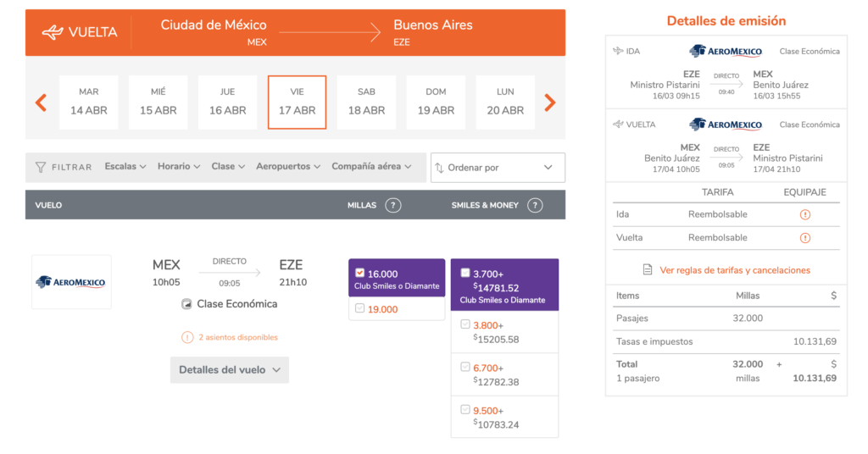The image size is (868, 454).
Task: Click the Ida plane icon in emission details
Action: pyautogui.click(x=618, y=51)
